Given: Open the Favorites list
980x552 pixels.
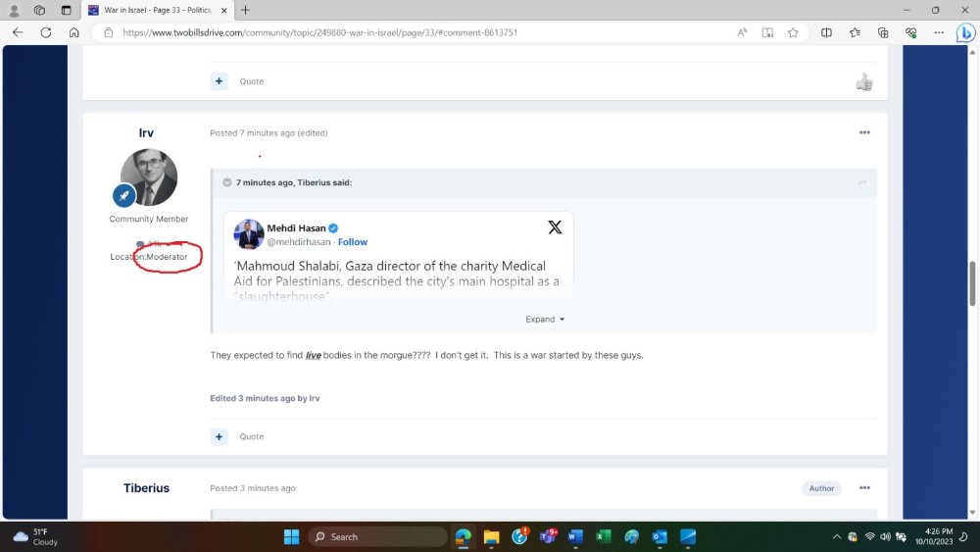Looking at the screenshot, I should click(x=855, y=32).
